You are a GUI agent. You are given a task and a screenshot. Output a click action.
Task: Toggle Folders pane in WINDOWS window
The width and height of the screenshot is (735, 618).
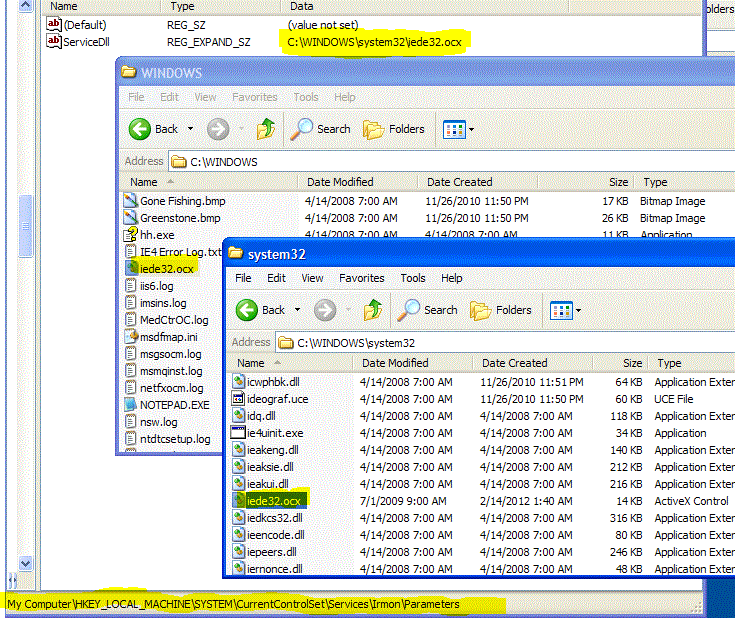(394, 129)
